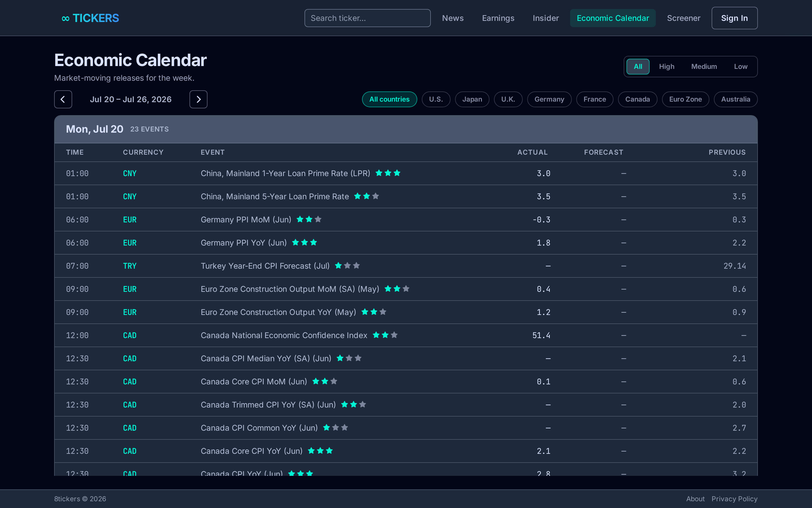The height and width of the screenshot is (508, 812).
Task: Click the PREVIOUS column header
Action: (727, 152)
